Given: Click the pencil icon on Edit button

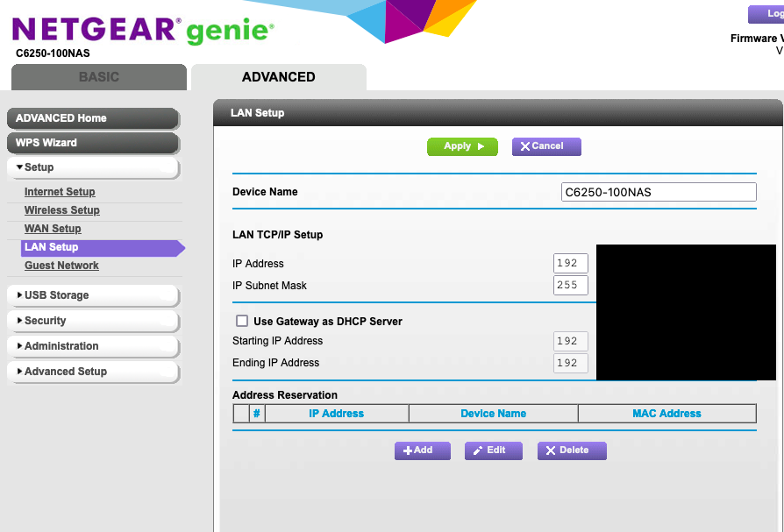Looking at the screenshot, I should [x=477, y=450].
